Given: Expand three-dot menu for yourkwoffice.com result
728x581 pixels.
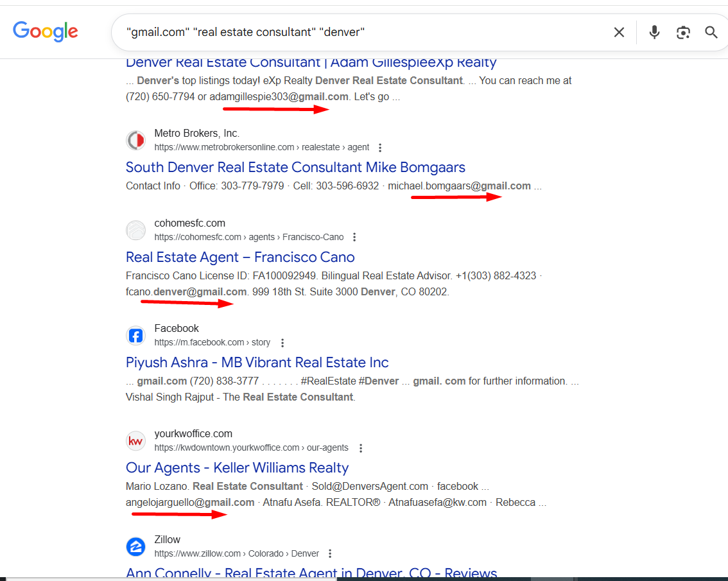Looking at the screenshot, I should pos(361,448).
